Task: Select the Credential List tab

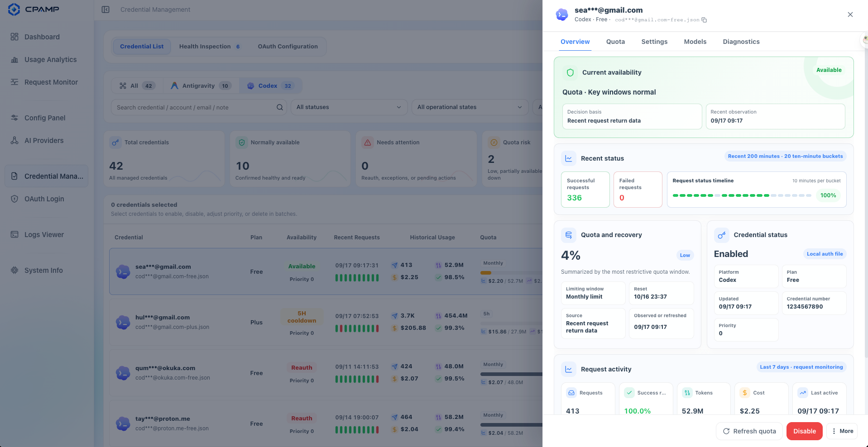Action: click(142, 47)
